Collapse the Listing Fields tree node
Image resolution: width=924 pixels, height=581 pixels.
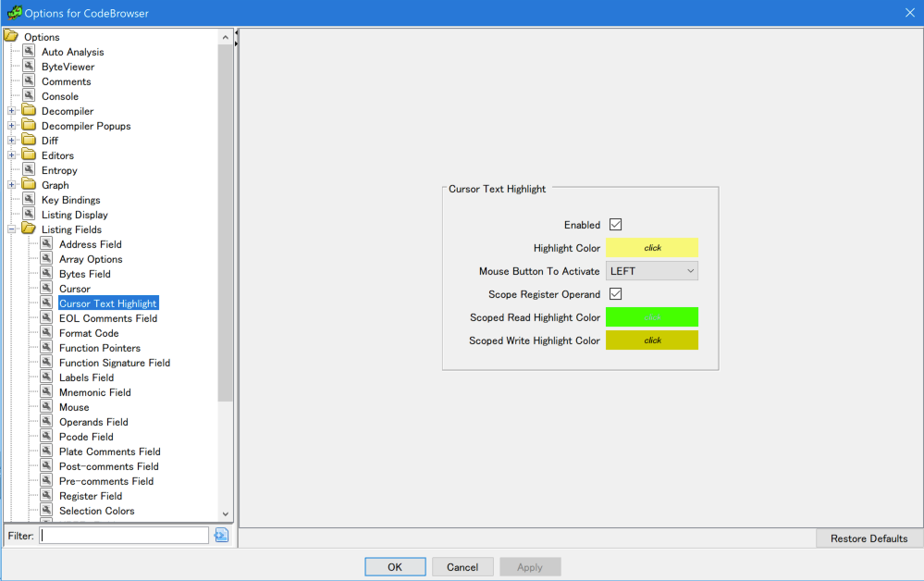coord(11,229)
